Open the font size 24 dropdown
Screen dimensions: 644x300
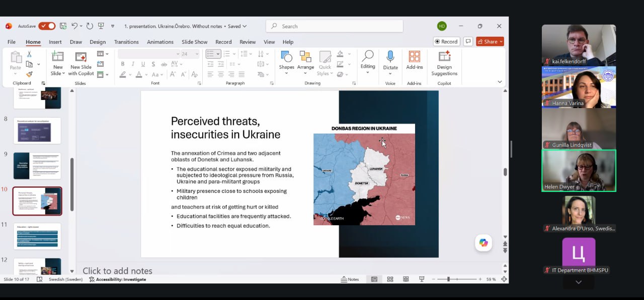pyautogui.click(x=197, y=54)
